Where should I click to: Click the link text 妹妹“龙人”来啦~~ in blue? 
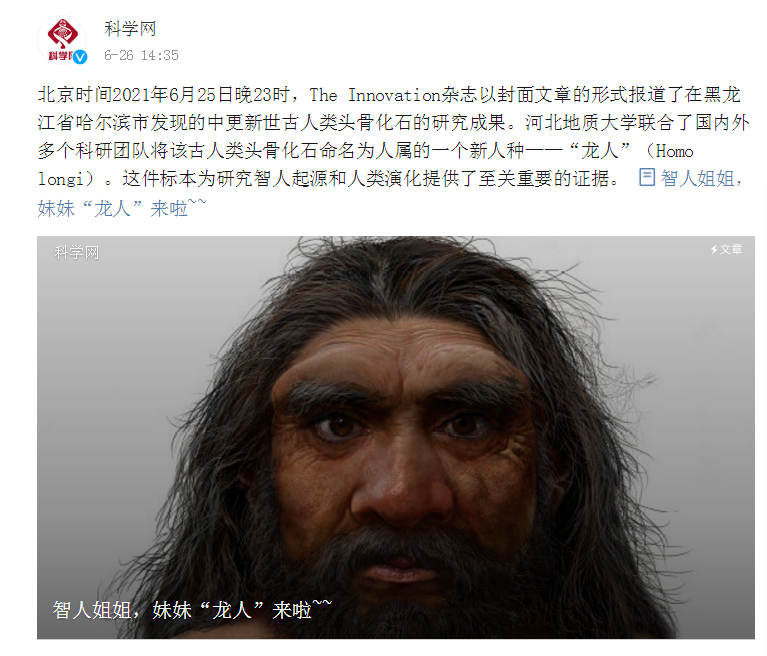pyautogui.click(x=122, y=207)
